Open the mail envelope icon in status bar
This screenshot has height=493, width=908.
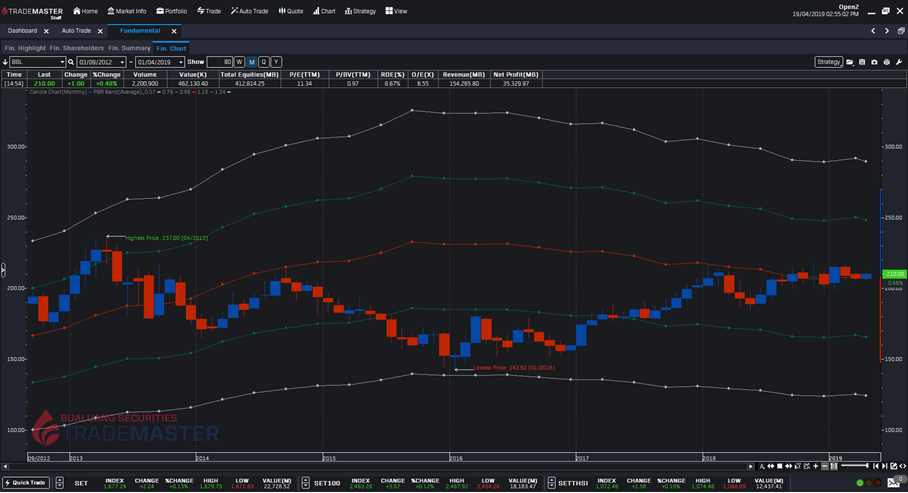tap(892, 483)
